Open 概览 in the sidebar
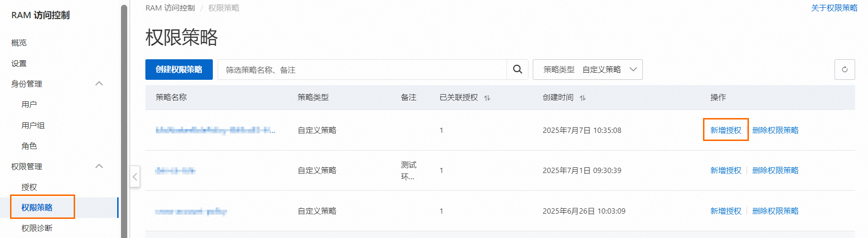Image resolution: width=868 pixels, height=238 pixels. pos(19,43)
